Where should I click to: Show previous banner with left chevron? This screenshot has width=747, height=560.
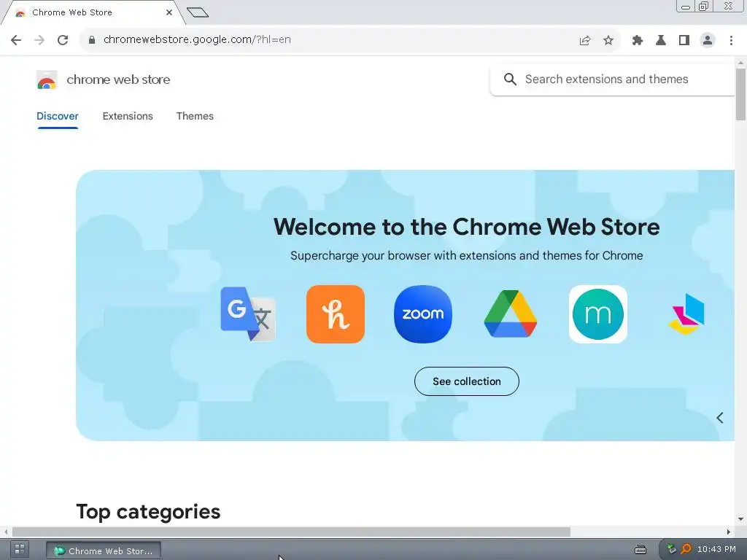pos(720,418)
